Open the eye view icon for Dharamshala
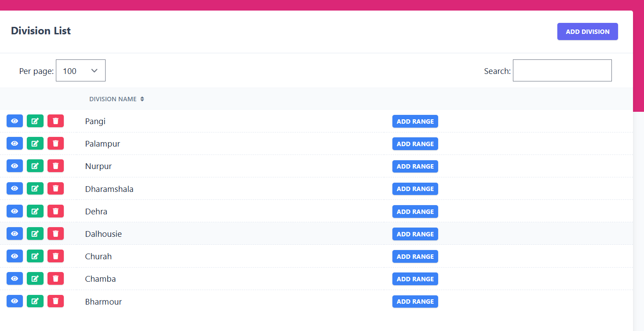This screenshot has width=644, height=331. coord(15,188)
